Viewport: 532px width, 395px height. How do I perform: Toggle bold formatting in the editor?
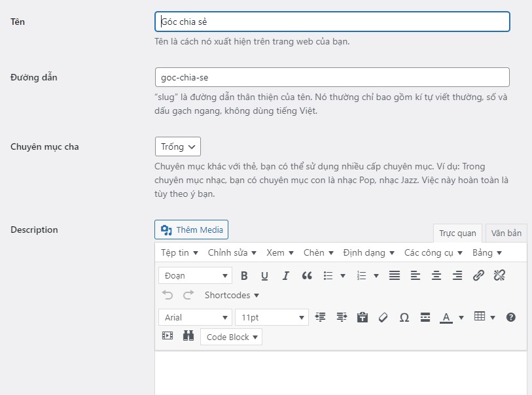point(244,276)
